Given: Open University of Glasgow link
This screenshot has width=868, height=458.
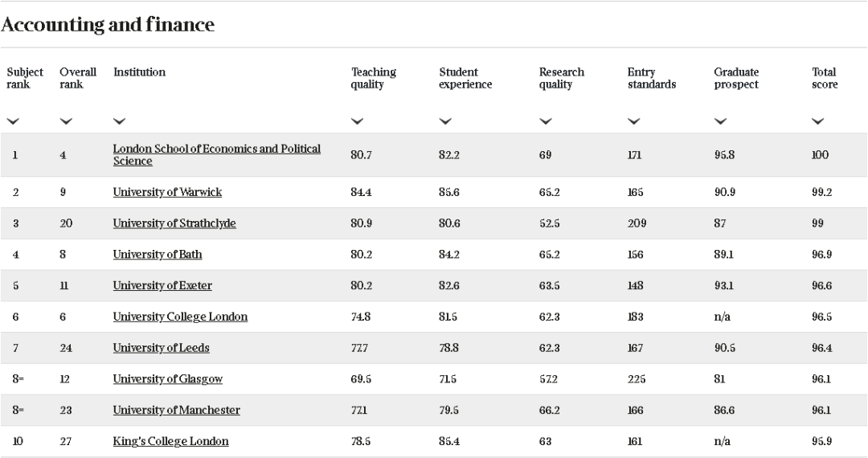Looking at the screenshot, I should click(167, 378).
